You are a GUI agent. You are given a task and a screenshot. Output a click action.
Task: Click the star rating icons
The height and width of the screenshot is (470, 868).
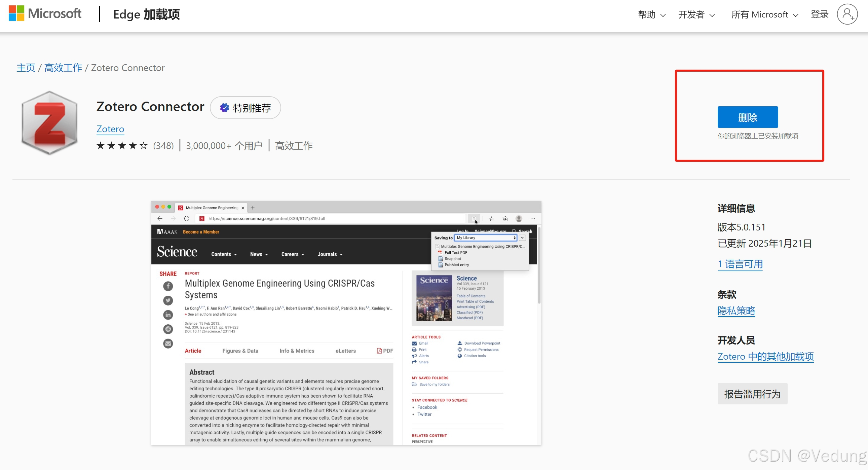point(122,146)
